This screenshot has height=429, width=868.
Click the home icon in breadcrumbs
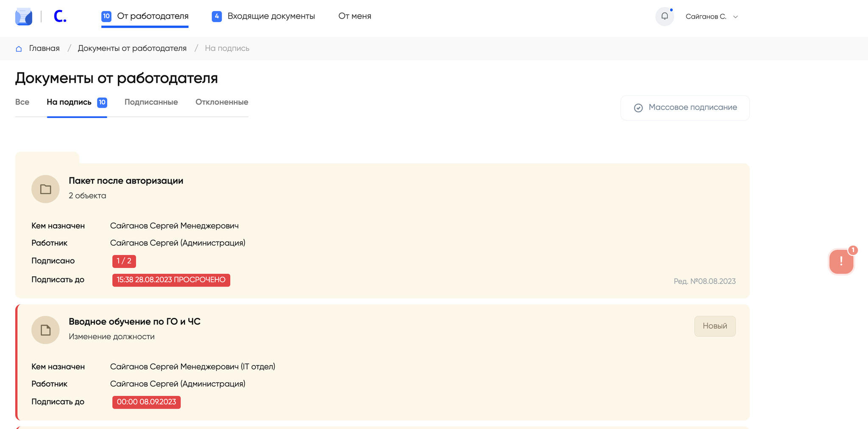click(19, 49)
